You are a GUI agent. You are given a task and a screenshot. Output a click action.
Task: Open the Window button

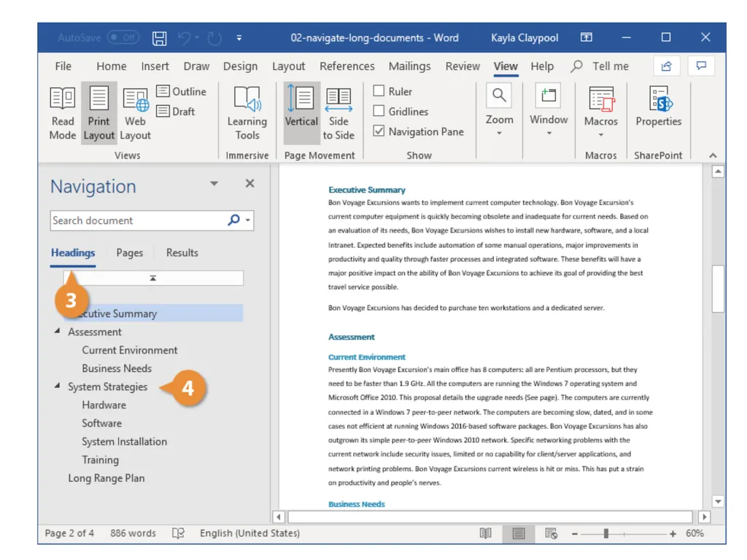[x=549, y=96]
